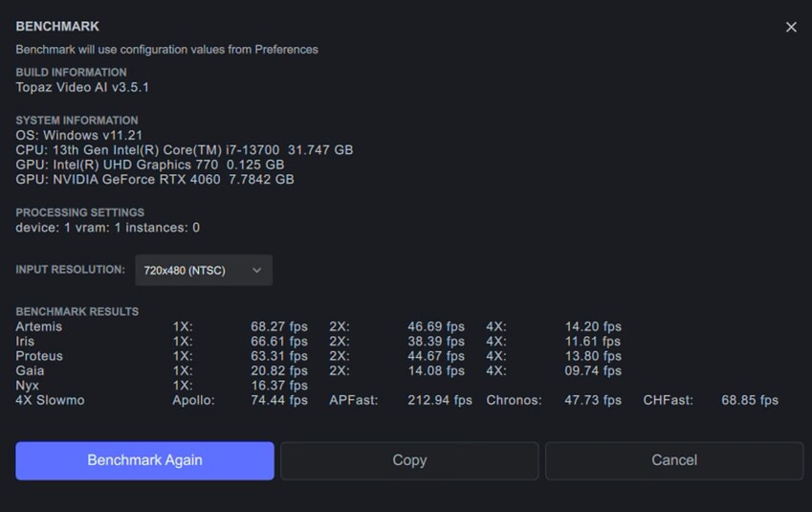Click the Chronos value 47.73 fps

click(x=593, y=400)
